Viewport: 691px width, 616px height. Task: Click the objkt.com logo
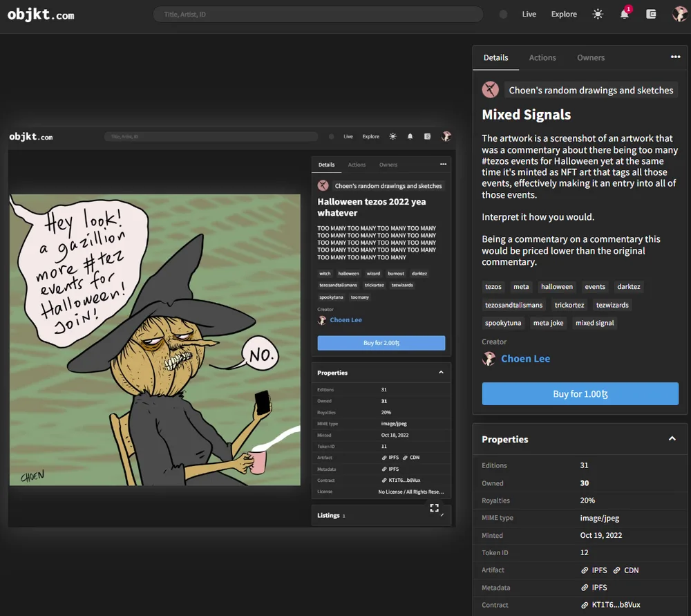(41, 15)
